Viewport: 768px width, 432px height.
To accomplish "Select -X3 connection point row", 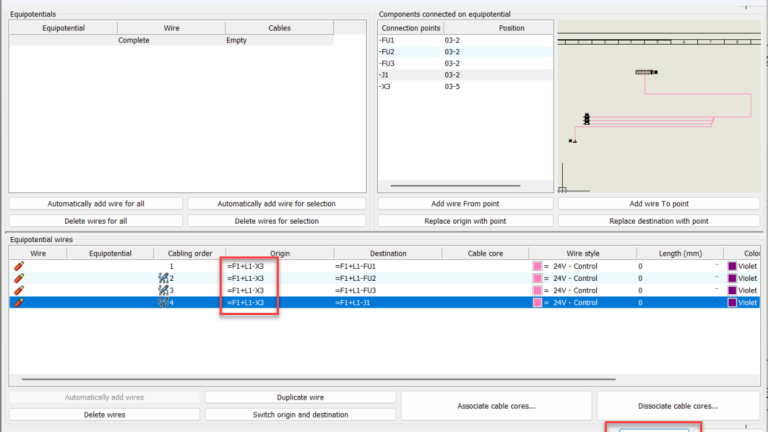I will 465,86.
